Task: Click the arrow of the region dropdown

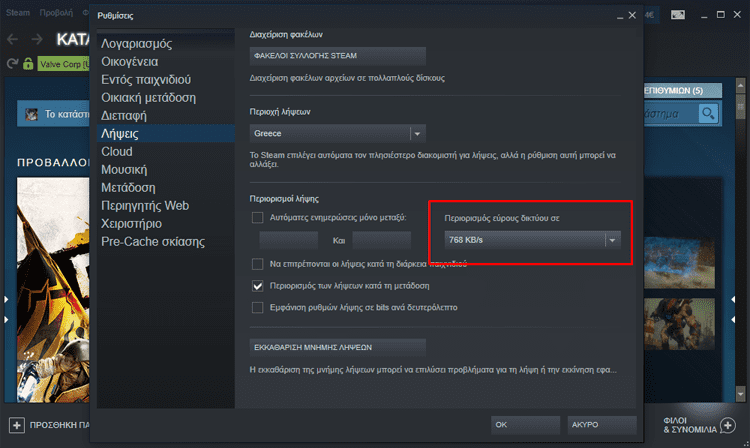Action: pyautogui.click(x=417, y=134)
